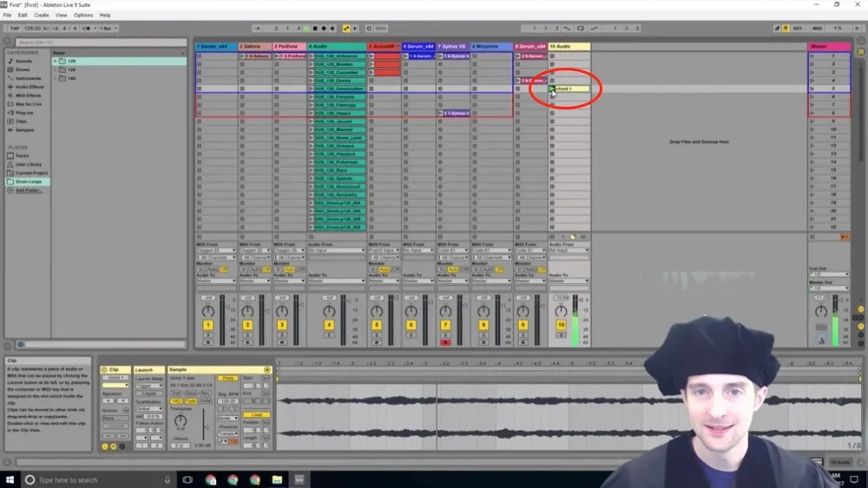Select Plug-ins category in browser
This screenshot has width=868, height=488.
[23, 112]
